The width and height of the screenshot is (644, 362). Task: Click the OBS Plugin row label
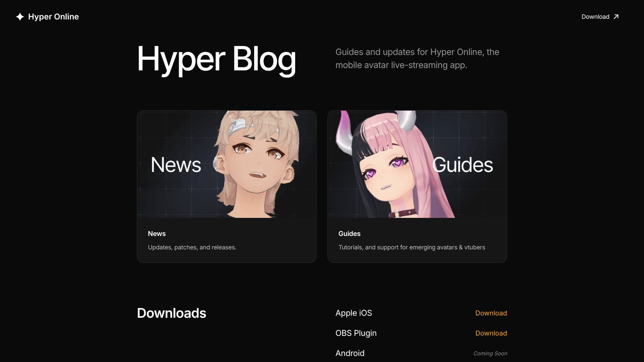[x=356, y=333]
